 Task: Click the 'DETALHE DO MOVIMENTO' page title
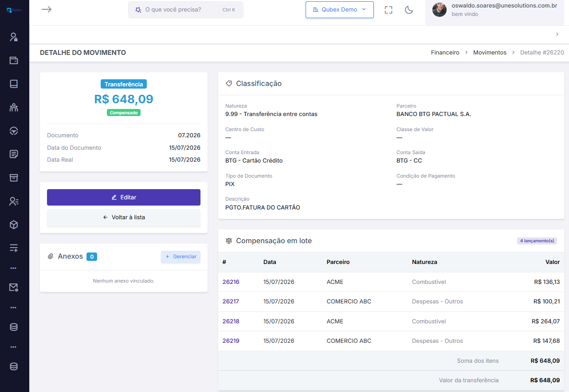83,52
